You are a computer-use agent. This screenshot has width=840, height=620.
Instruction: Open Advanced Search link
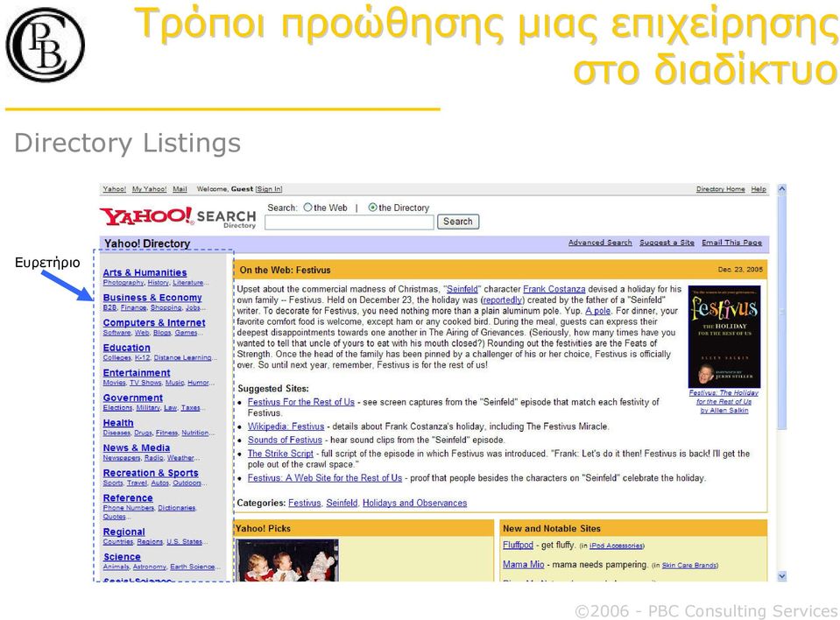[600, 243]
